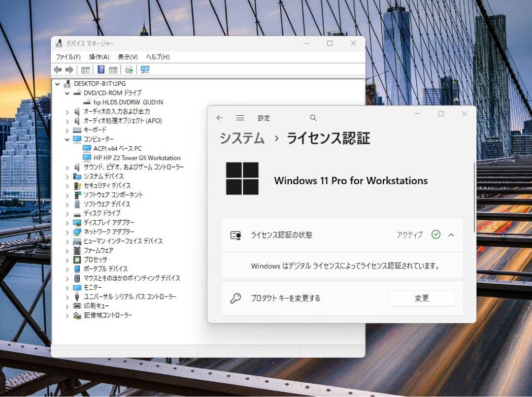Click the Device Manager title bar icon
The image size is (532, 397).
pos(59,43)
